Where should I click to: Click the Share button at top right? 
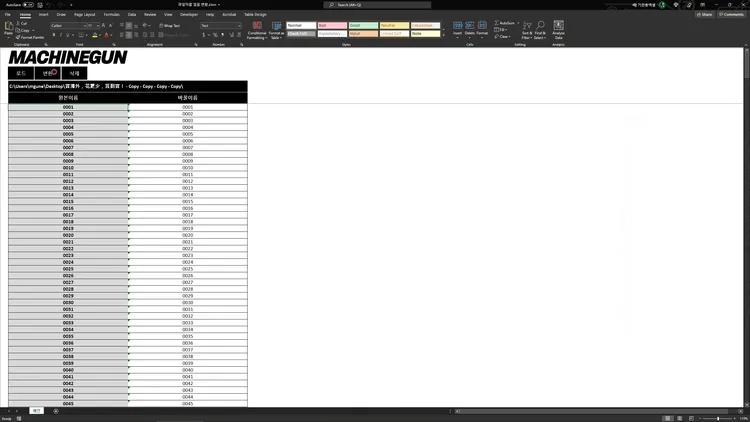click(x=705, y=15)
